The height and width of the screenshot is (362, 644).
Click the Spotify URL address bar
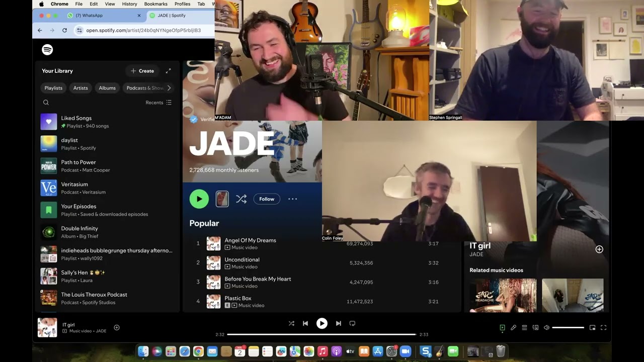click(x=143, y=30)
